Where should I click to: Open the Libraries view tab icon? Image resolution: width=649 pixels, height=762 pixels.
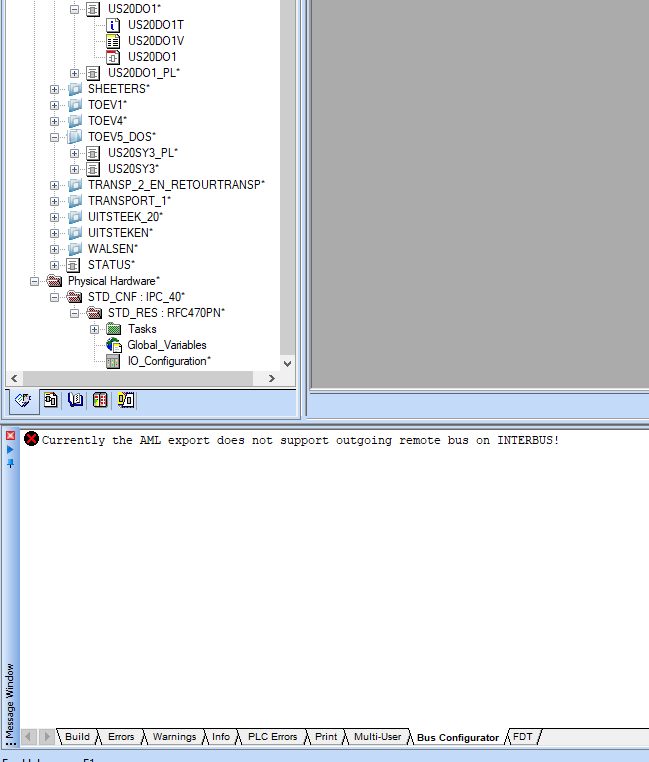75,400
